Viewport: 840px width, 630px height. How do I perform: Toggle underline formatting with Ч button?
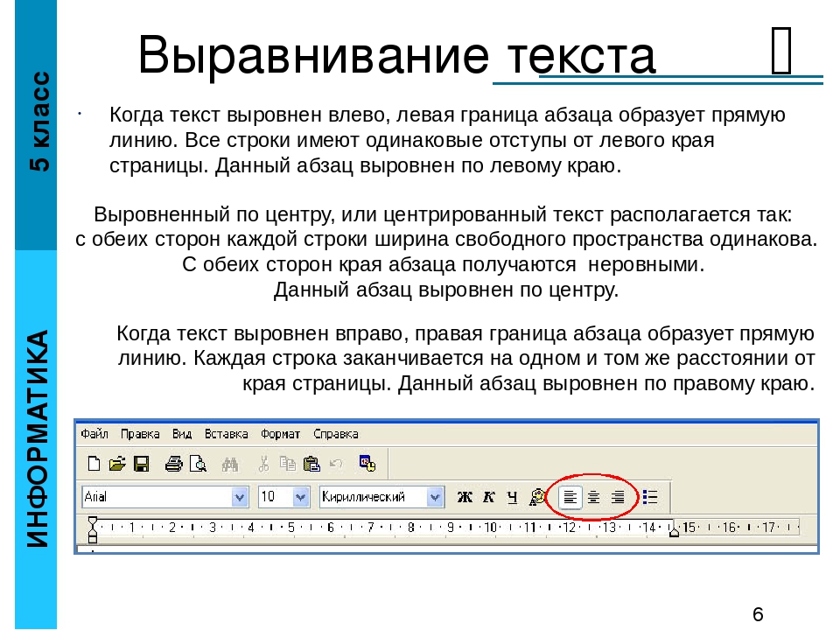(x=512, y=497)
